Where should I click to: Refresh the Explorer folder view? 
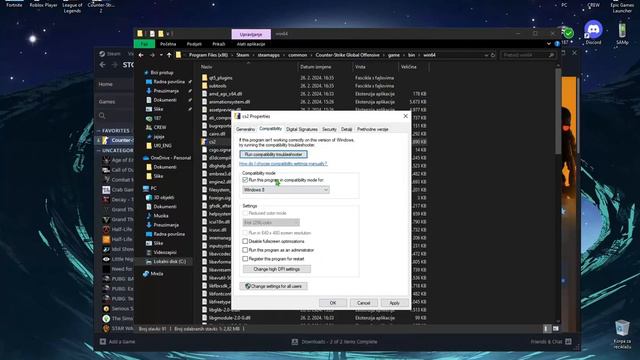(493, 55)
